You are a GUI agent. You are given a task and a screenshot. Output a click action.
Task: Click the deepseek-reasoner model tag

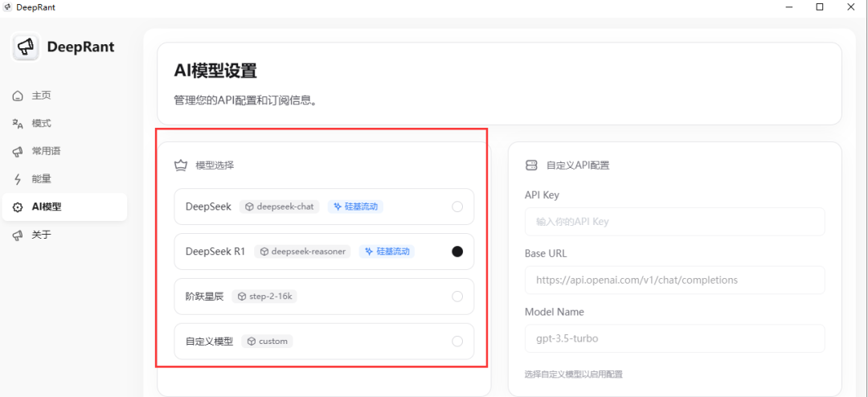tap(303, 252)
